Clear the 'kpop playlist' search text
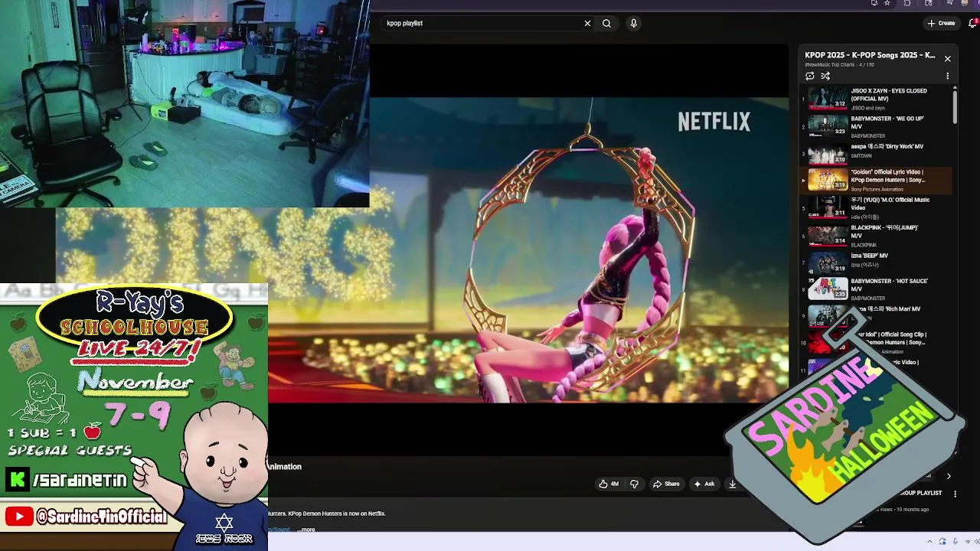 [587, 23]
